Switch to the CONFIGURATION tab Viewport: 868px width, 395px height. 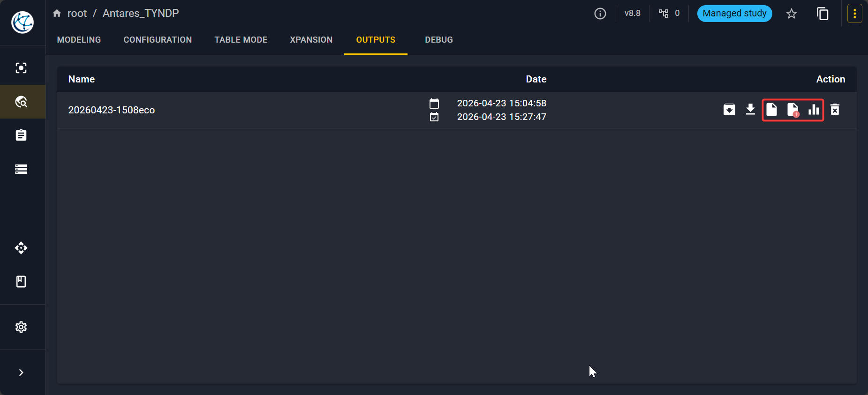click(158, 40)
